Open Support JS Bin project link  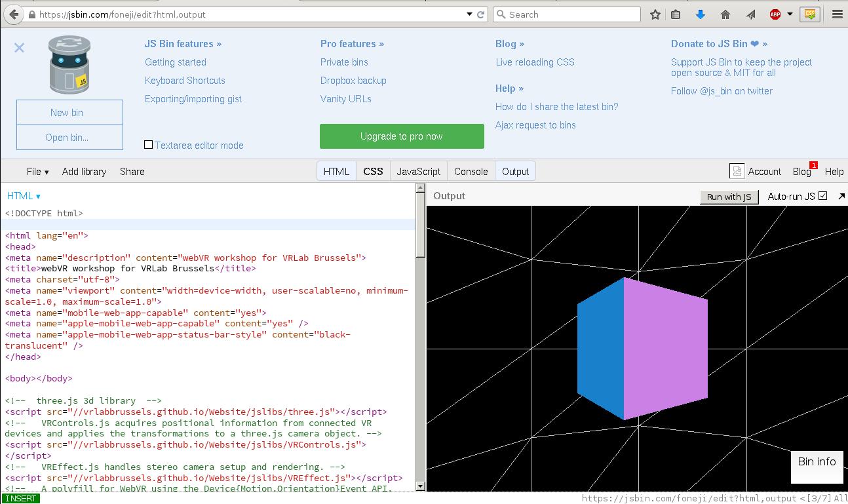tap(741, 68)
